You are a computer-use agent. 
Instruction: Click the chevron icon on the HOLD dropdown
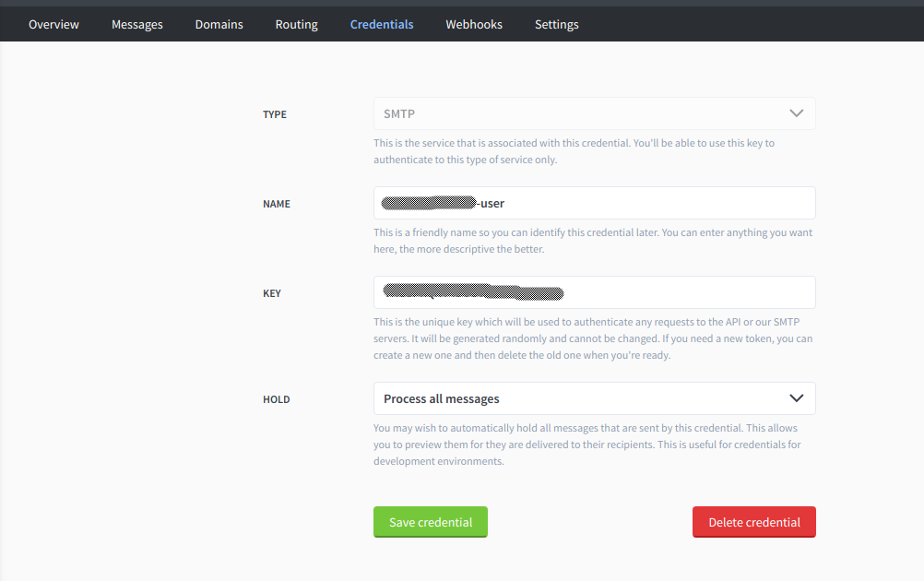click(796, 397)
